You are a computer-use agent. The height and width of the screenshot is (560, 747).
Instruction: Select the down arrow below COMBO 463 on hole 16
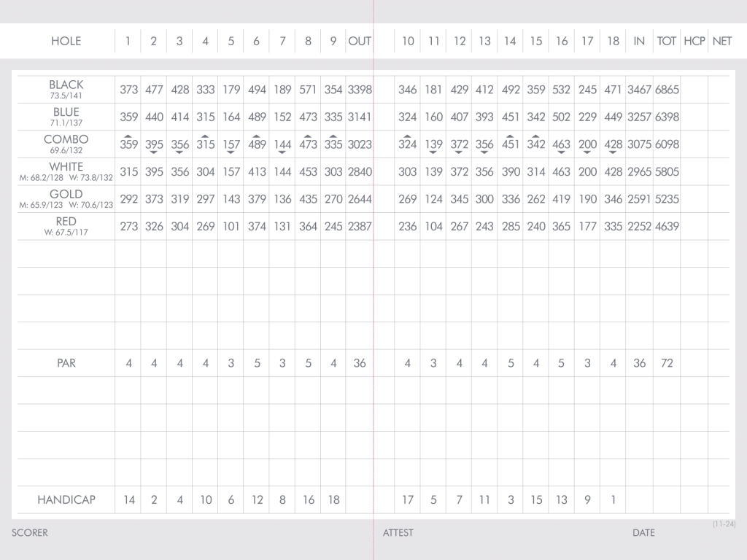562,152
